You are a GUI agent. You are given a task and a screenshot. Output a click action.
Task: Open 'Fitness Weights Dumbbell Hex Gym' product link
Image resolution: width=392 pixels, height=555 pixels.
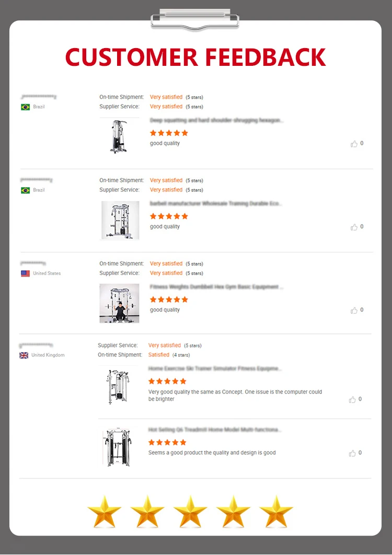[x=216, y=287]
